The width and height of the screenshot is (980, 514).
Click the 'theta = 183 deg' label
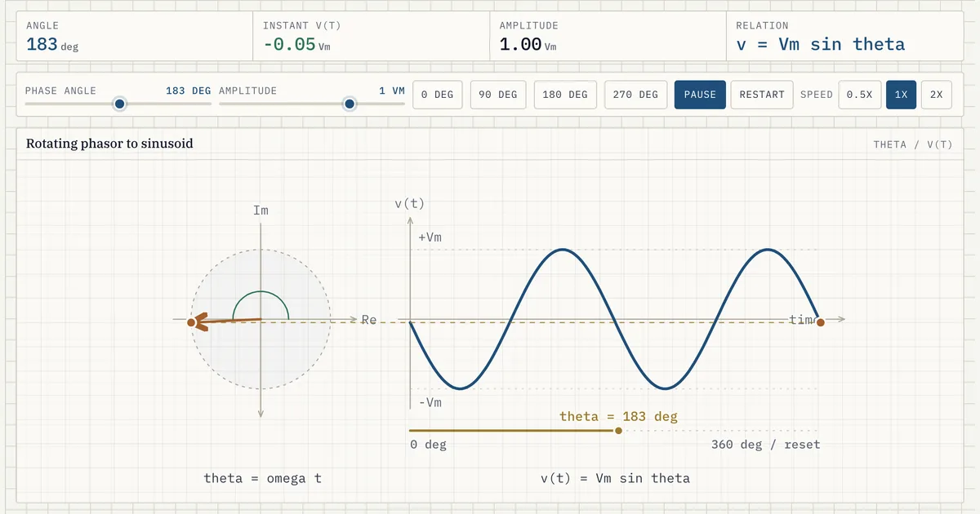click(618, 416)
